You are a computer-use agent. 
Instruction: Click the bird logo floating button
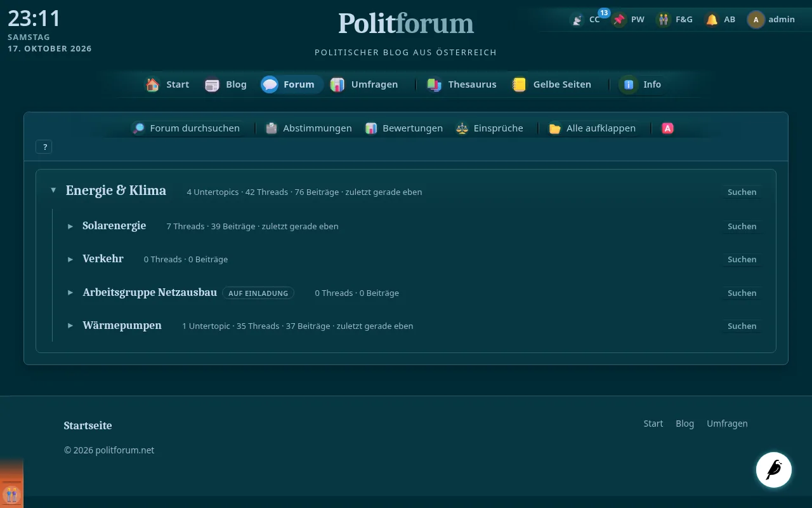pyautogui.click(x=774, y=470)
